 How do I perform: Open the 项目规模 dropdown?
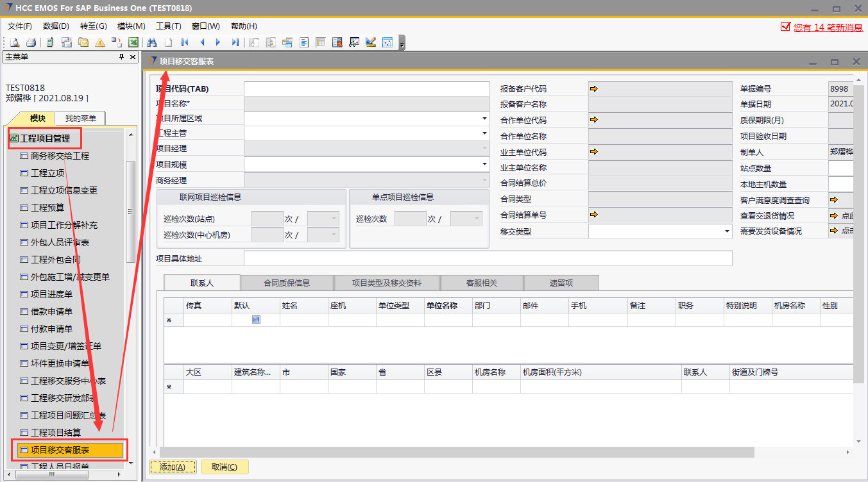tap(484, 165)
